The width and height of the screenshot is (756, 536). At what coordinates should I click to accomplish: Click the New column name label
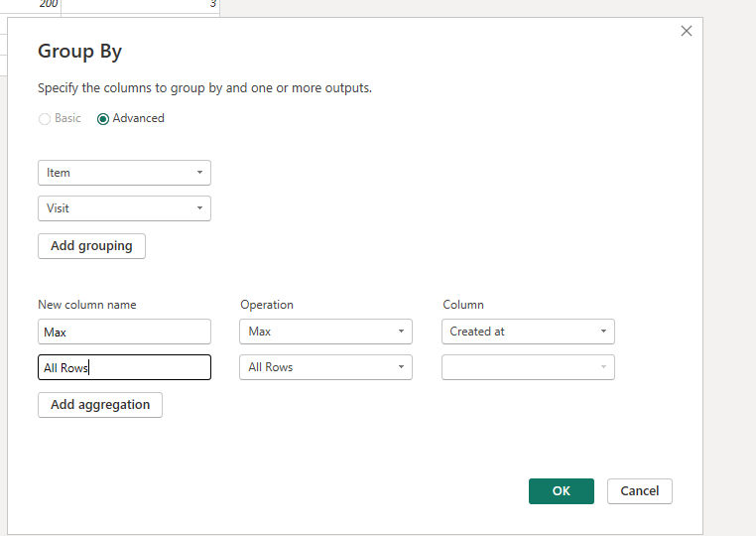(87, 305)
